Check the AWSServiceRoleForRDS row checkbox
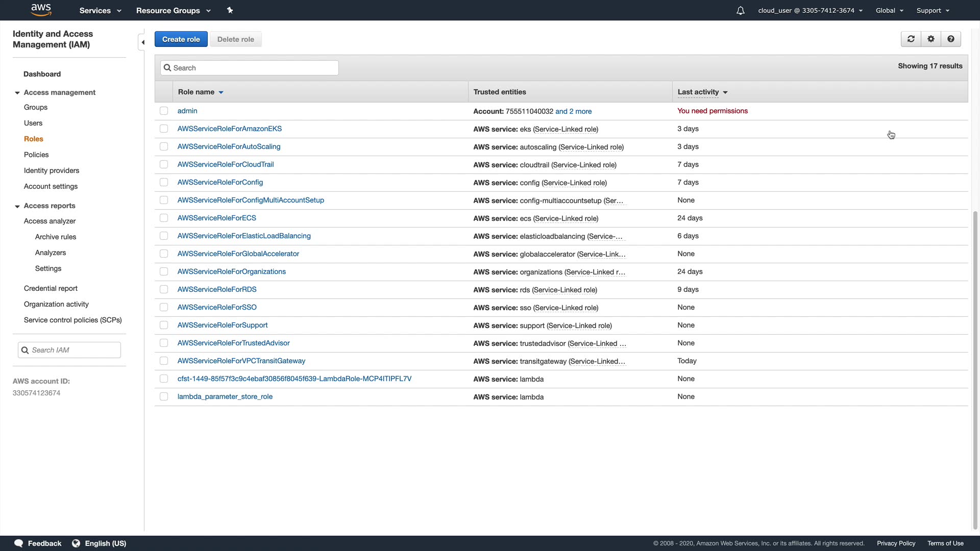The width and height of the screenshot is (980, 551). [164, 289]
